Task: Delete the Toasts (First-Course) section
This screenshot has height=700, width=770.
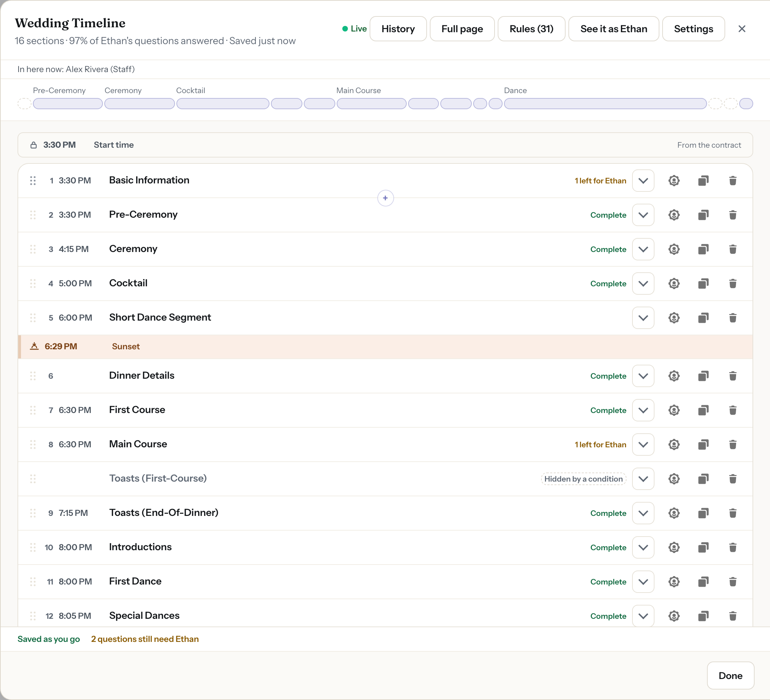Action: [x=733, y=479]
